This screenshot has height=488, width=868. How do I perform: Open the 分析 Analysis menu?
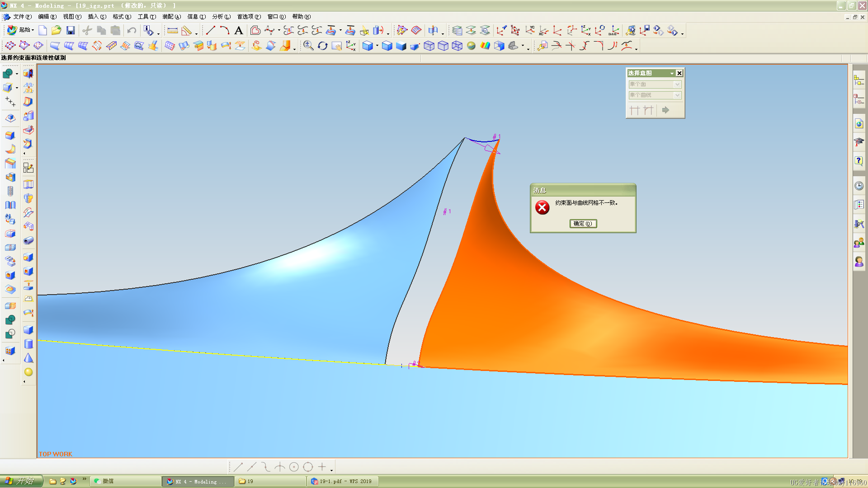point(222,17)
